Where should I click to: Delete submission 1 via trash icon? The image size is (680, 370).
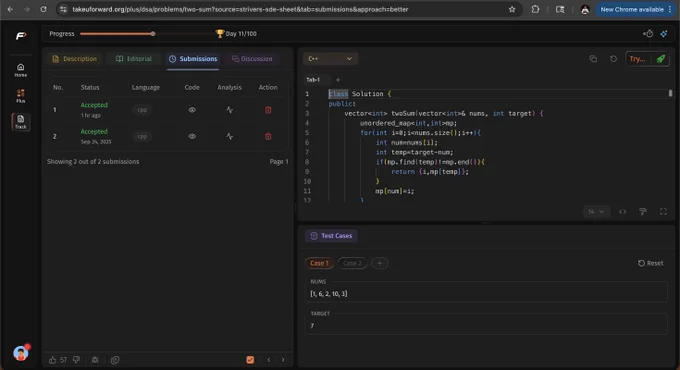(x=268, y=110)
